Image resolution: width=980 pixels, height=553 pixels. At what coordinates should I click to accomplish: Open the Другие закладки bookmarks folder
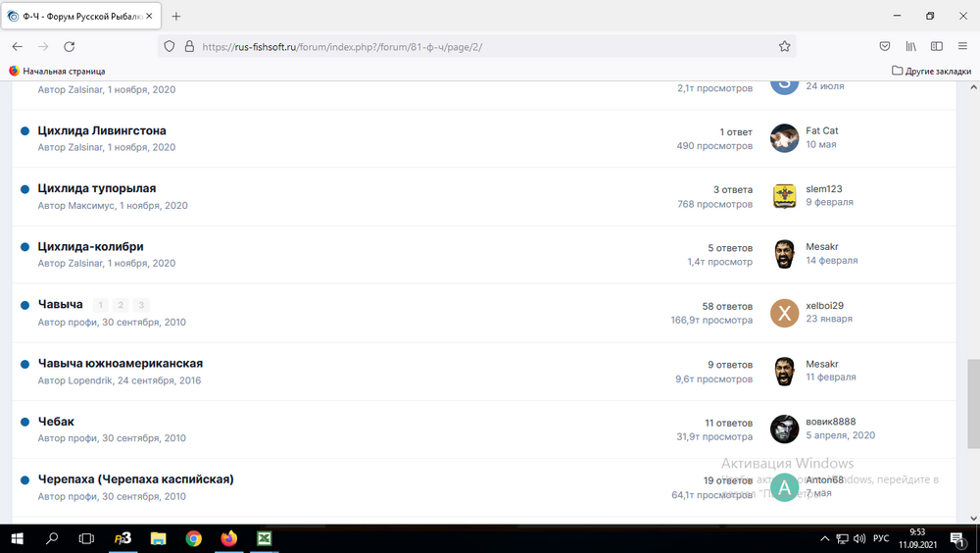click(931, 71)
